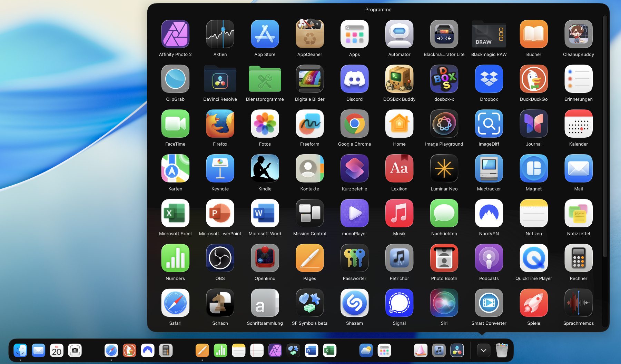Open Mission Control
621x364 pixels.
click(309, 214)
